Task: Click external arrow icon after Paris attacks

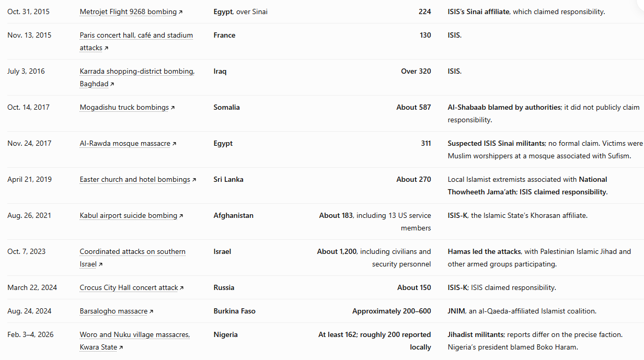Action: [x=106, y=48]
